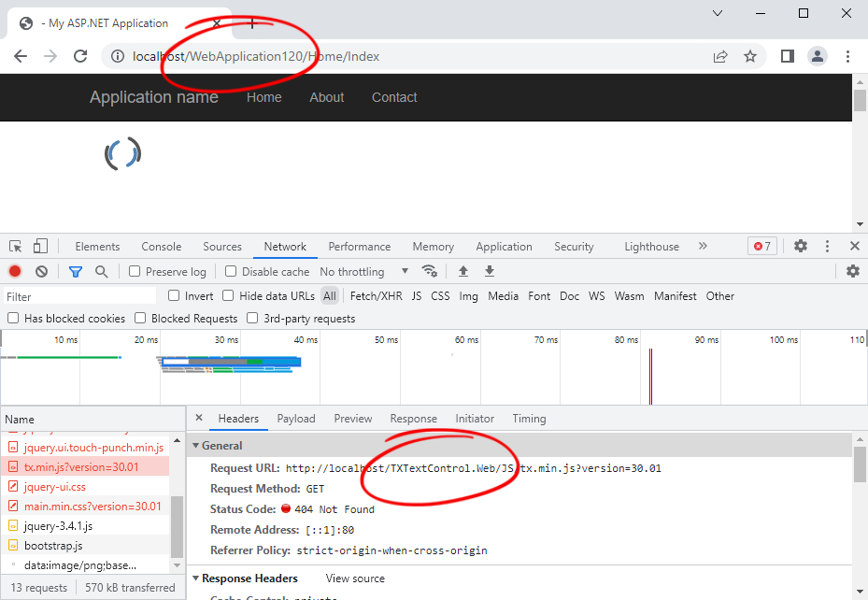The height and width of the screenshot is (600, 868).
Task: Open the Payload tab
Action: tap(296, 419)
